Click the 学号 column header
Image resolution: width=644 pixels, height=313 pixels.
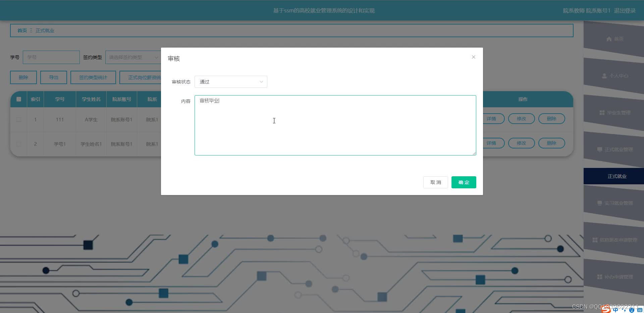60,99
